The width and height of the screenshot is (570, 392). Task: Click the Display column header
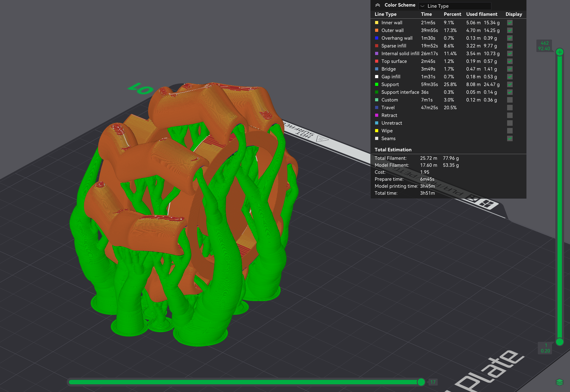(x=514, y=14)
